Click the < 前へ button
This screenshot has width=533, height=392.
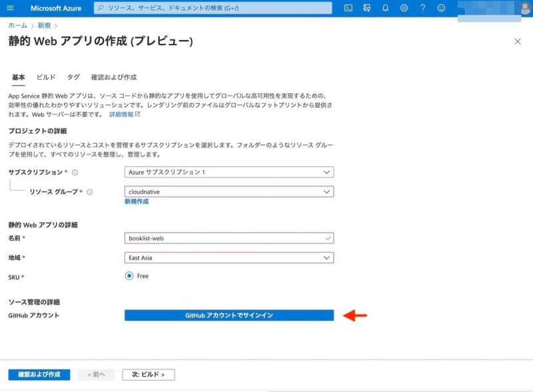(96, 375)
